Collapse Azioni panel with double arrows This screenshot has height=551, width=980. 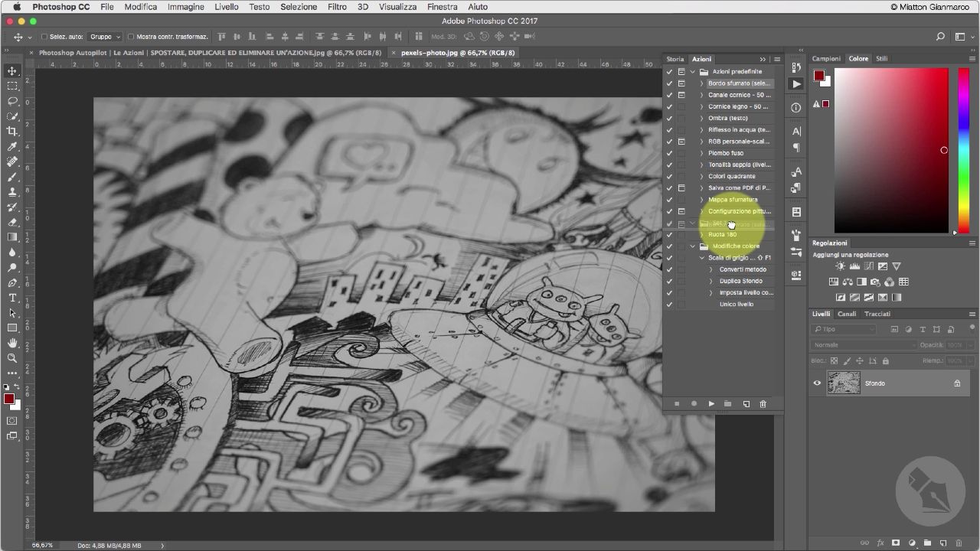(763, 59)
